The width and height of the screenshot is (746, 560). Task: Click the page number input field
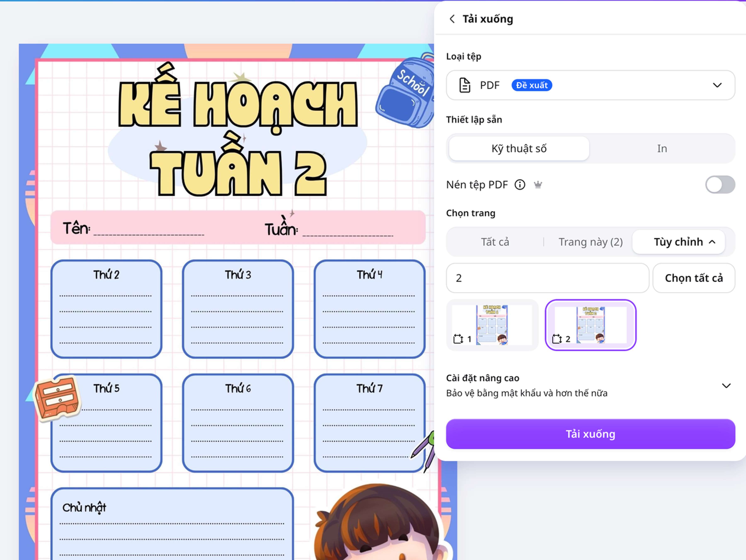tap(547, 278)
